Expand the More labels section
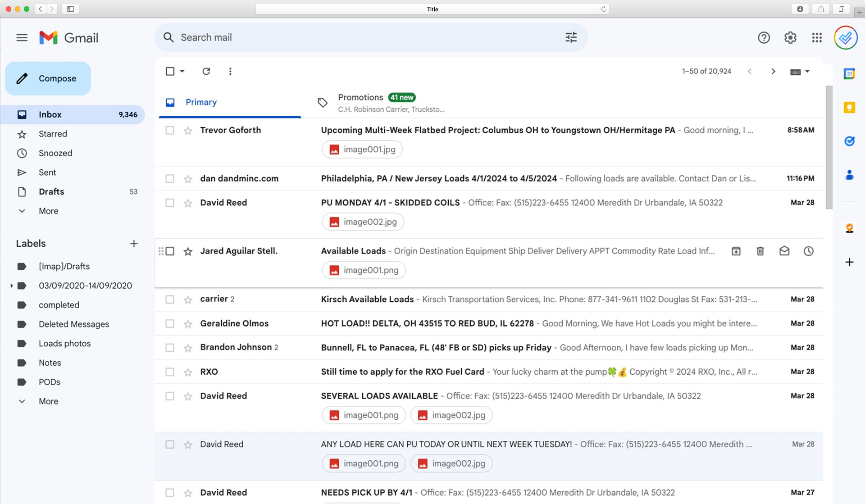The height and width of the screenshot is (504, 865). [49, 401]
